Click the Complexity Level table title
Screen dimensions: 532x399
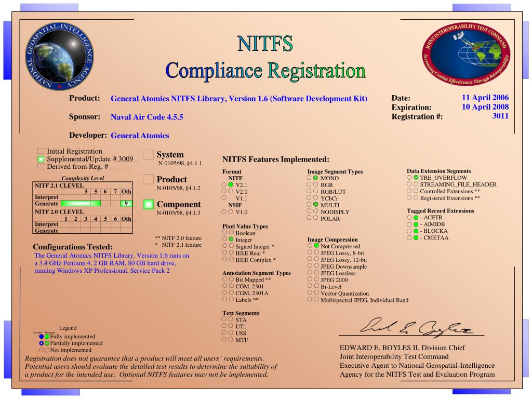[83, 178]
